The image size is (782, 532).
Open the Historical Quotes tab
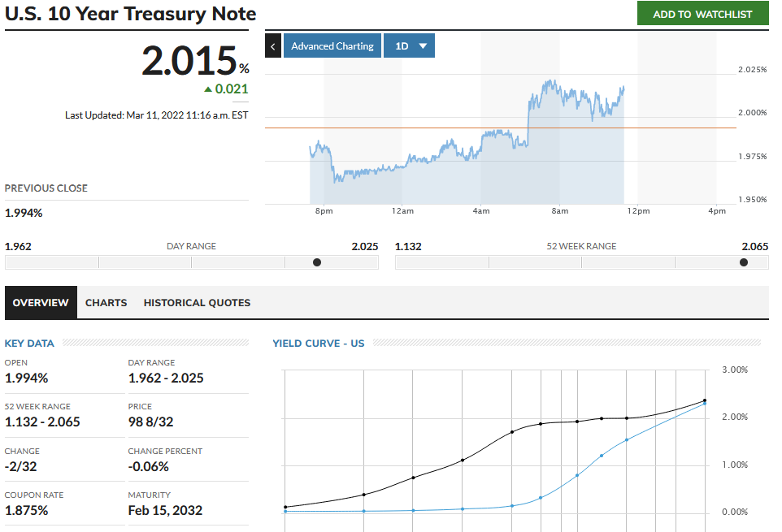197,302
